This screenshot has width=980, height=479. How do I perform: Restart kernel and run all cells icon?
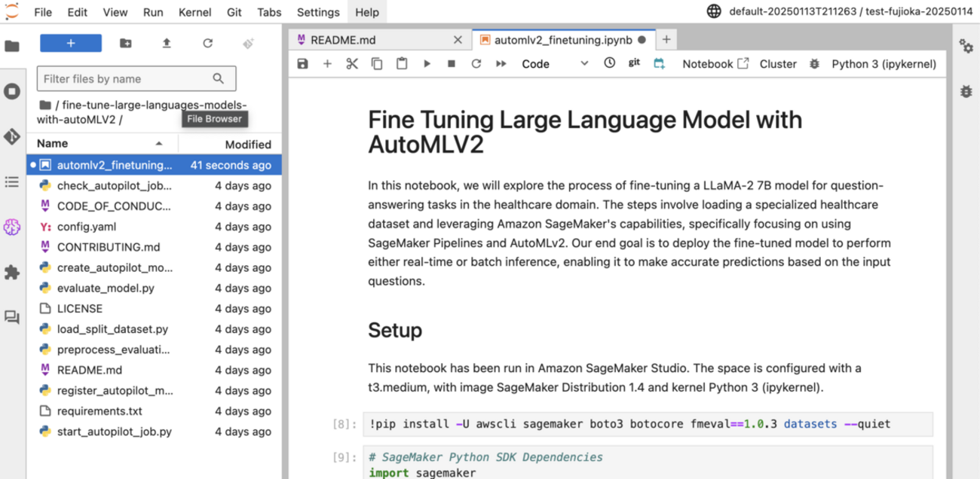tap(501, 64)
